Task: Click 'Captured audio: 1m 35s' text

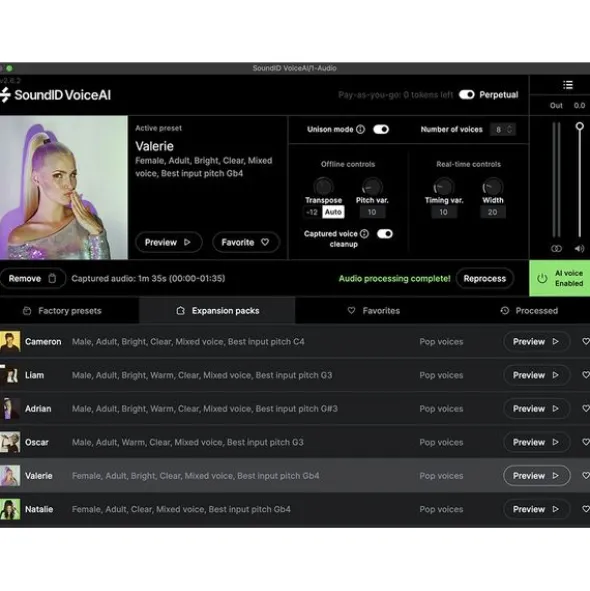Action: 148,278
